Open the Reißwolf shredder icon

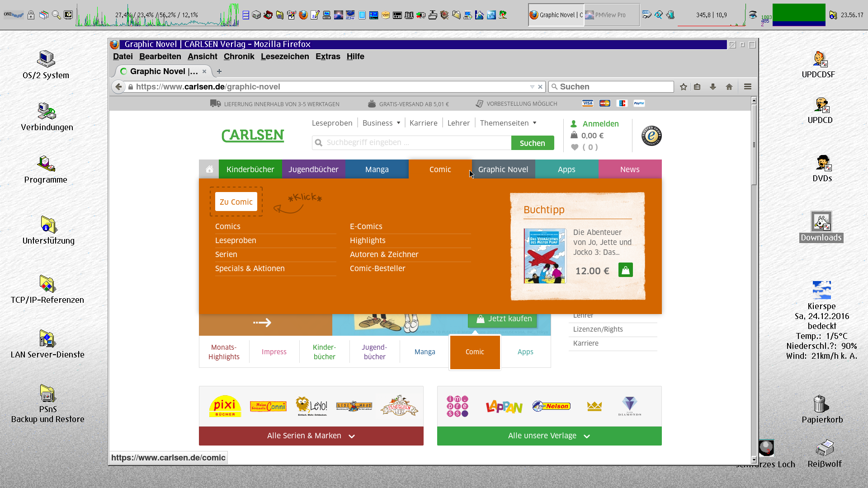(x=824, y=448)
